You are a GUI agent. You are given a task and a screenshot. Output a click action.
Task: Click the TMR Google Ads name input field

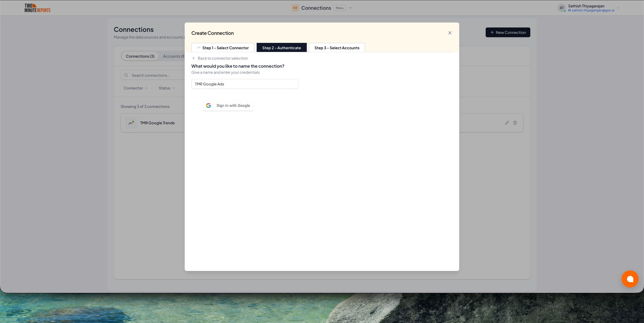245,84
